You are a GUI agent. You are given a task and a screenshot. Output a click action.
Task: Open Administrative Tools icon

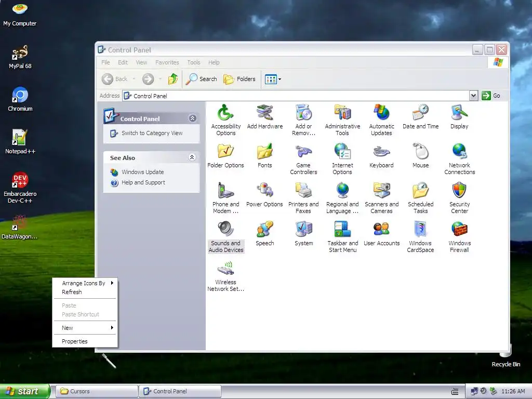[x=342, y=120]
